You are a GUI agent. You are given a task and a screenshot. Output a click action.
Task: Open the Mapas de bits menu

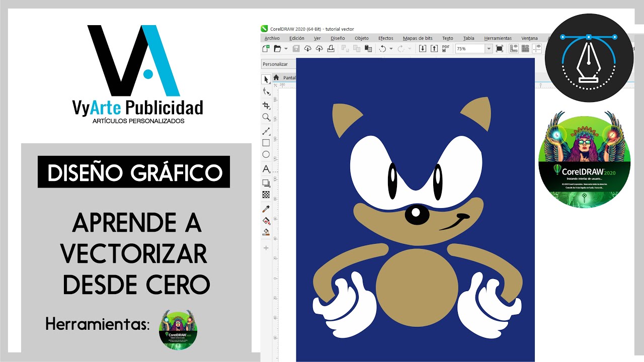tap(418, 38)
